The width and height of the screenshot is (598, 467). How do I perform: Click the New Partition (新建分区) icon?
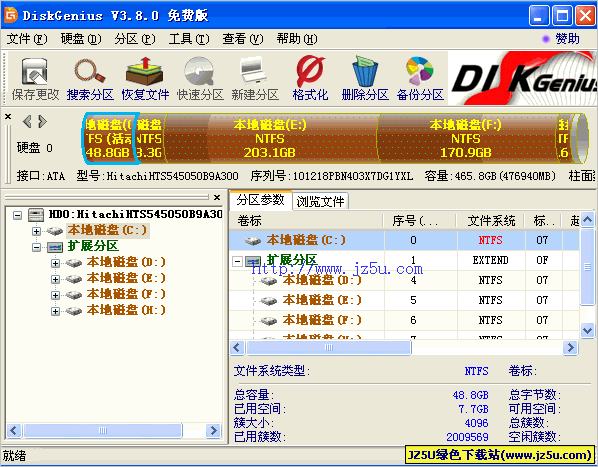click(254, 71)
